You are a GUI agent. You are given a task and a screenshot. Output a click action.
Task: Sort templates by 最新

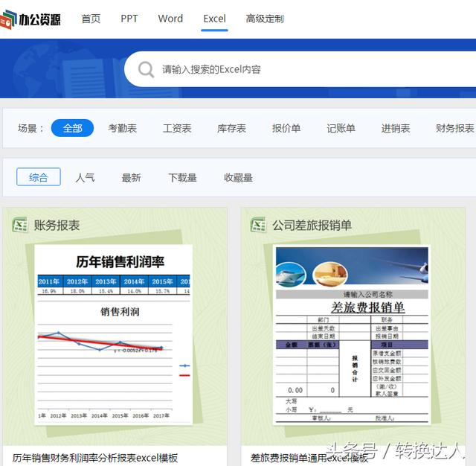click(131, 177)
